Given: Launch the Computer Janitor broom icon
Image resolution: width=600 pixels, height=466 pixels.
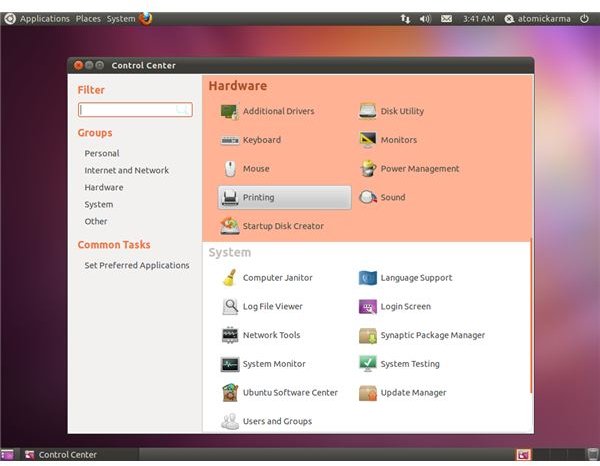Looking at the screenshot, I should [230, 278].
